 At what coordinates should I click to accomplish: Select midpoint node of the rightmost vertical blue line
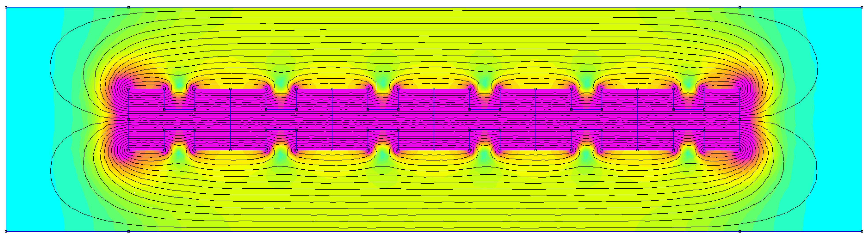(740, 119)
